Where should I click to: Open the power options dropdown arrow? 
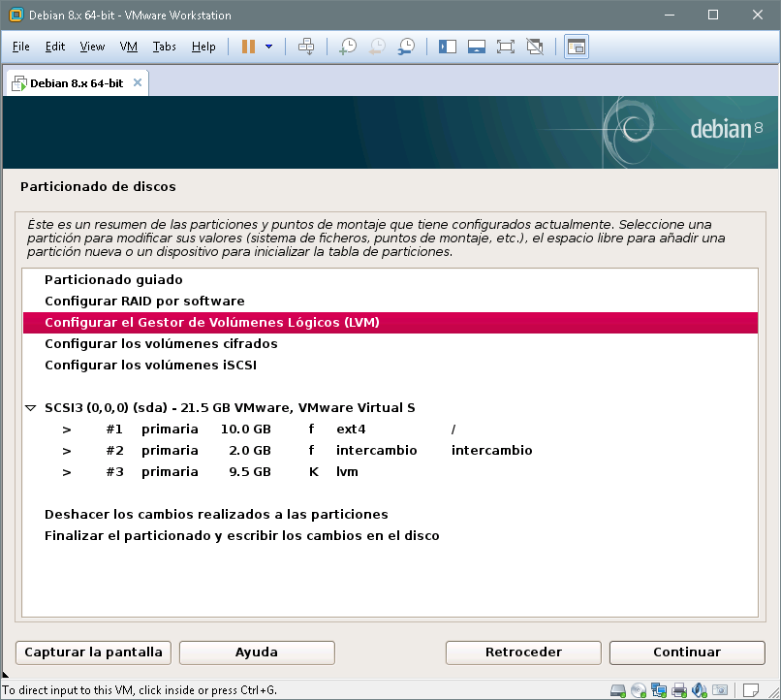pyautogui.click(x=268, y=47)
